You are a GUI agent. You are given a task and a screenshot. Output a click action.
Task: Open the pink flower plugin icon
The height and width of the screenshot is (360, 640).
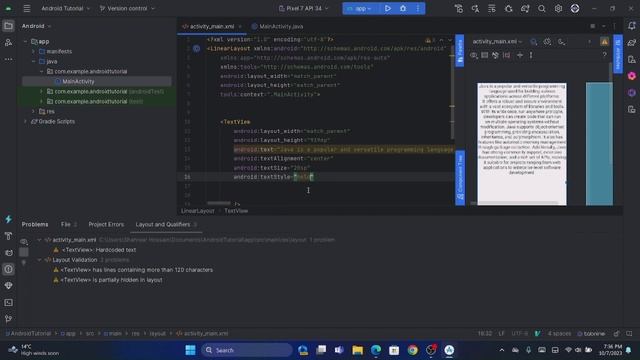[632, 76]
